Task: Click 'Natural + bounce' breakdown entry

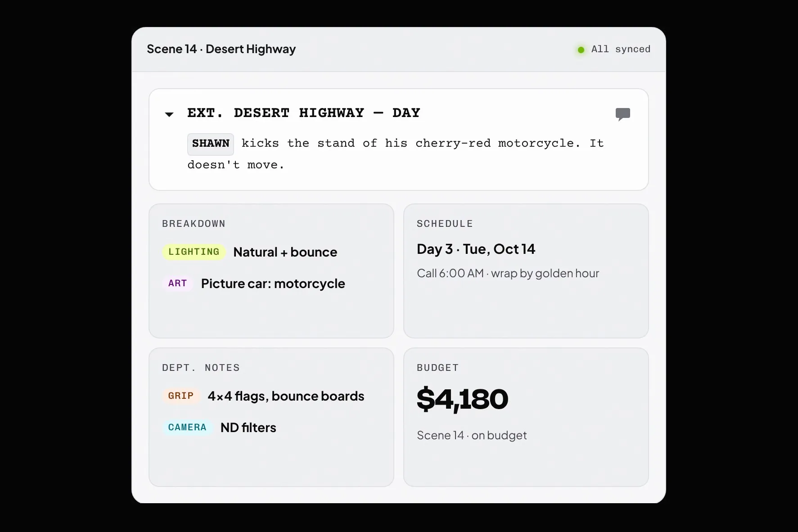Action: [285, 252]
